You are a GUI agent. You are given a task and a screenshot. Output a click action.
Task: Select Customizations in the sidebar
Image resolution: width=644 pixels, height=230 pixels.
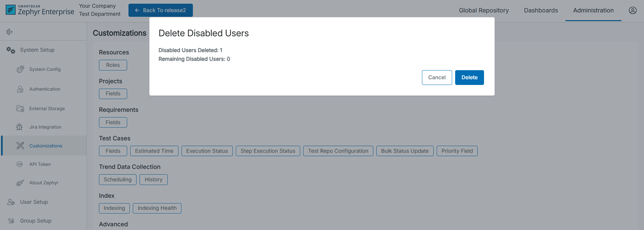click(x=46, y=146)
